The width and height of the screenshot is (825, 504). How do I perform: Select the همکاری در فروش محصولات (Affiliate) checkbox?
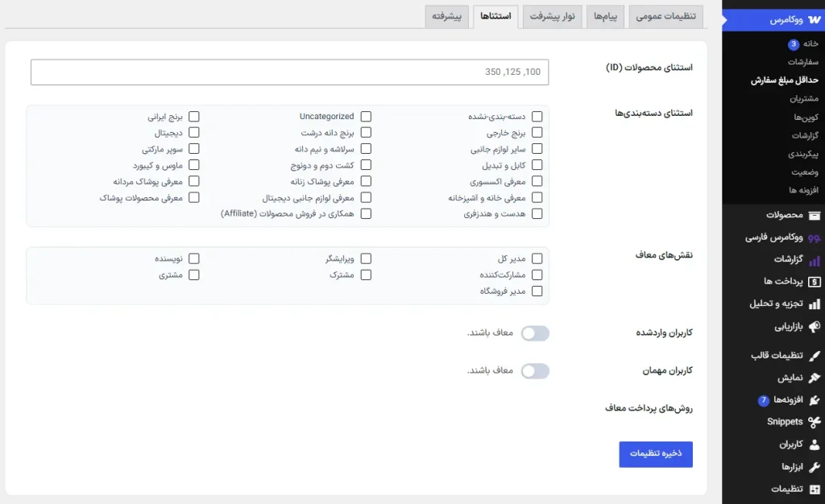(x=366, y=214)
